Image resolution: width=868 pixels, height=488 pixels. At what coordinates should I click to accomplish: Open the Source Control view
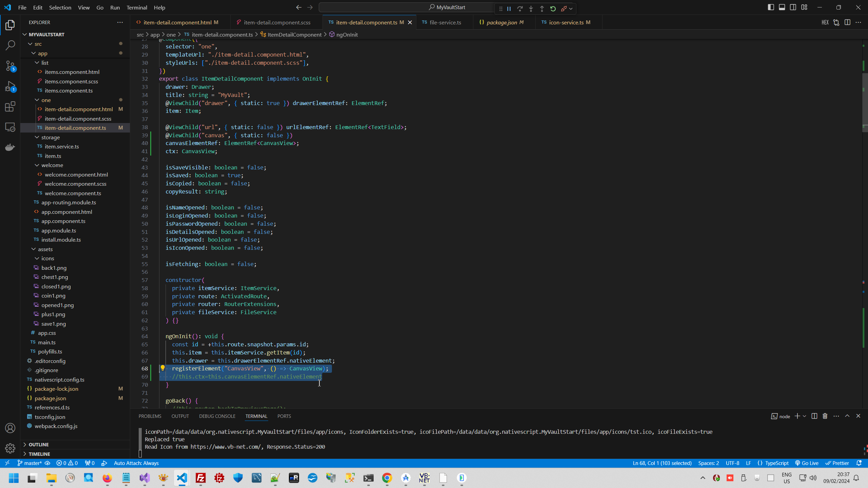tap(10, 66)
